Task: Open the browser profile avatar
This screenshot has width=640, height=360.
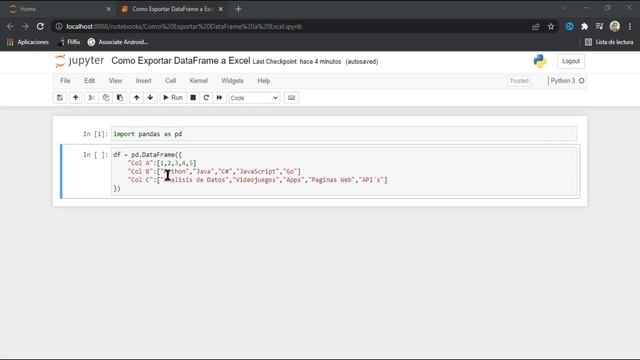Action: pos(615,27)
